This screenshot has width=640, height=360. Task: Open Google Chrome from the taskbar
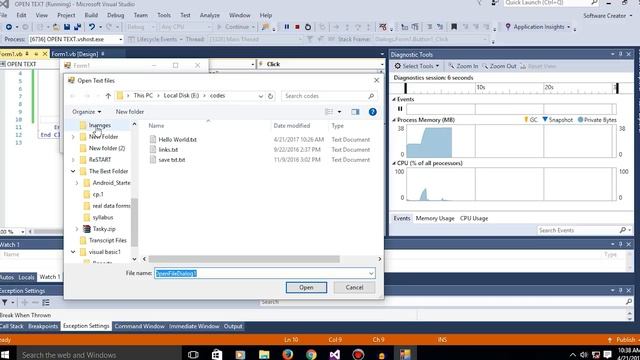(311, 354)
